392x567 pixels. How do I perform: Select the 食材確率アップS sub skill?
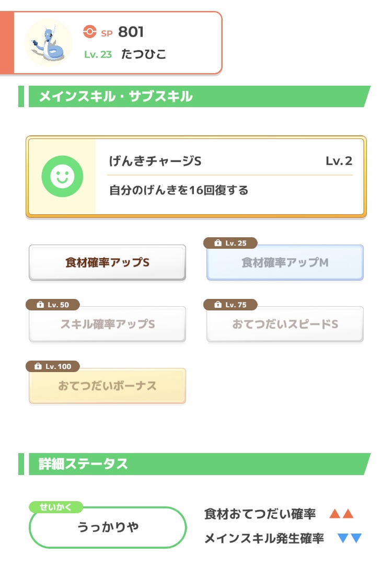[x=107, y=263]
